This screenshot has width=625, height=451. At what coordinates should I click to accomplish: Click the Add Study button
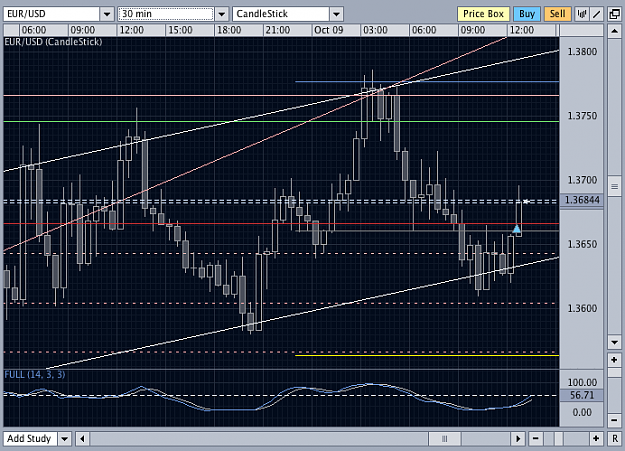tap(30, 439)
